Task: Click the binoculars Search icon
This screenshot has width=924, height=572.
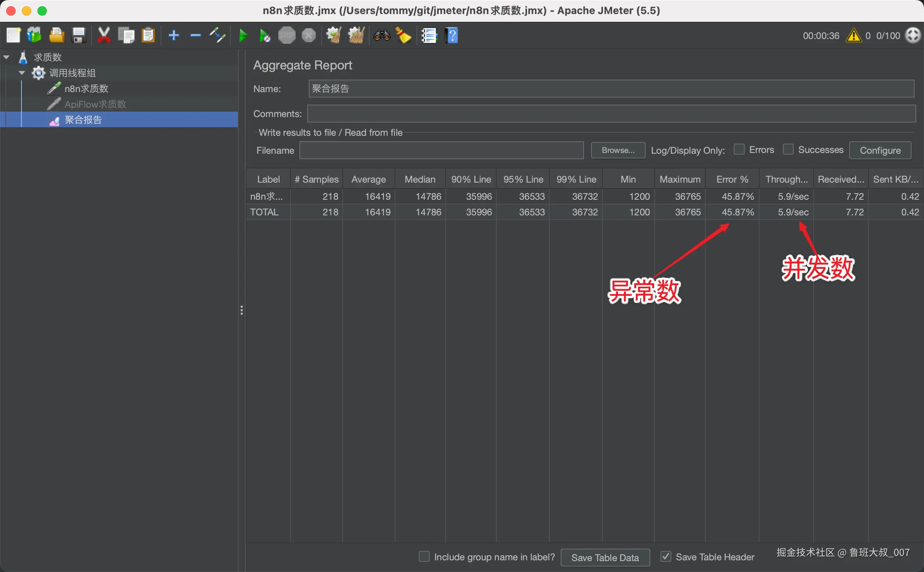Action: 382,36
